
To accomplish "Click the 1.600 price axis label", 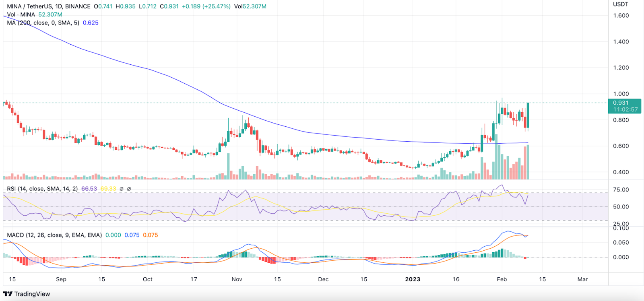I will click(621, 16).
